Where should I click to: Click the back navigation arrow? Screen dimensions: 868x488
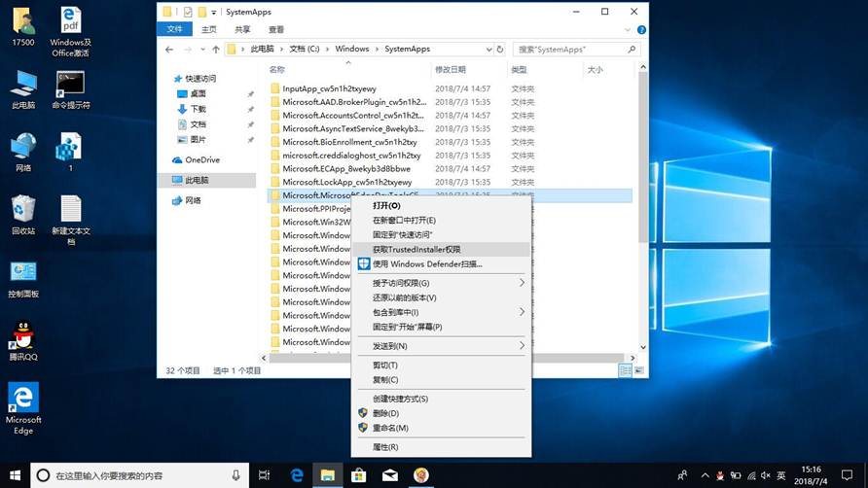pyautogui.click(x=169, y=50)
